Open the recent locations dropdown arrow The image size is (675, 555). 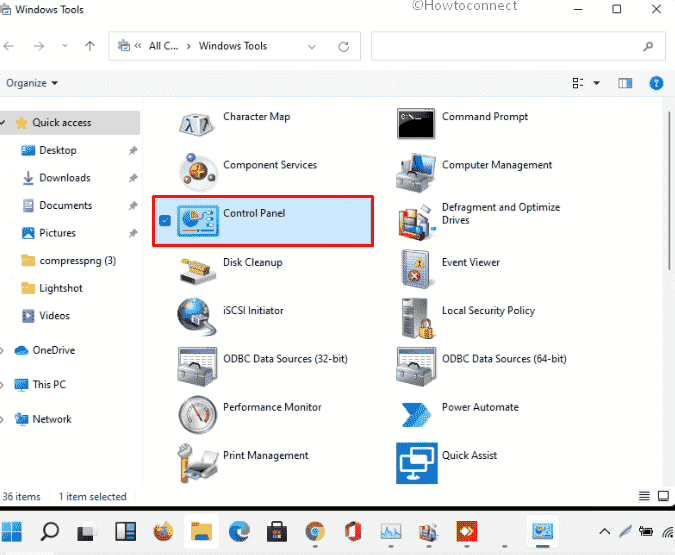pyautogui.click(x=65, y=45)
